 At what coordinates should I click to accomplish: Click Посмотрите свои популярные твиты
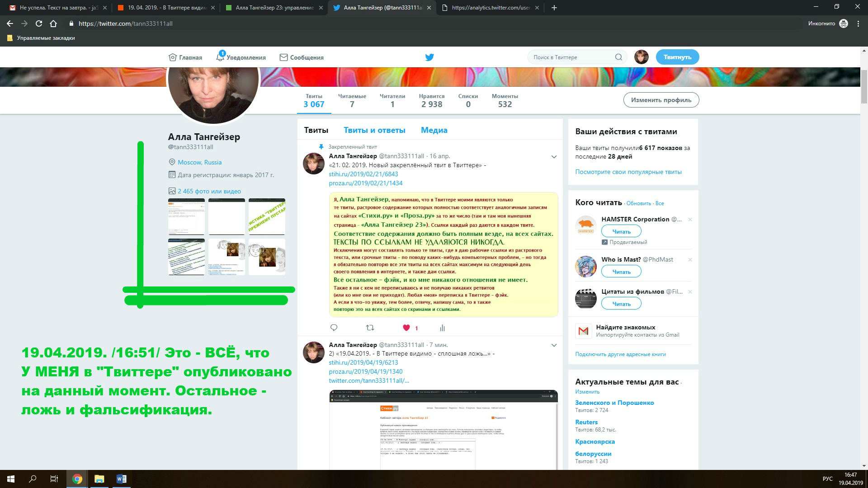pos(628,172)
